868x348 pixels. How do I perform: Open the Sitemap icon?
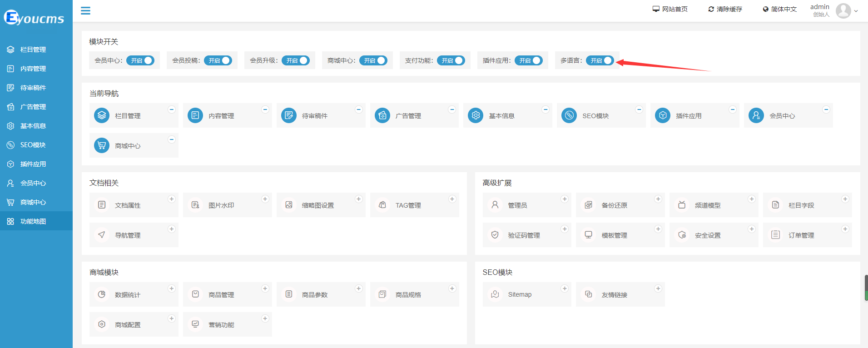(495, 294)
